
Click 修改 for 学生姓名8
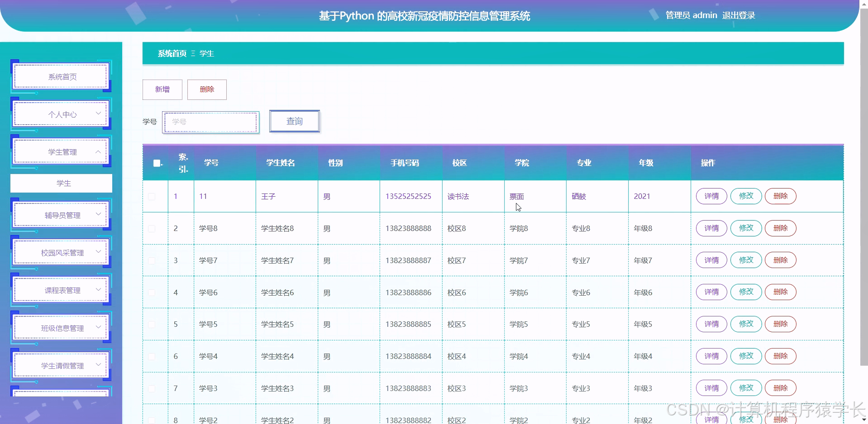pos(746,228)
